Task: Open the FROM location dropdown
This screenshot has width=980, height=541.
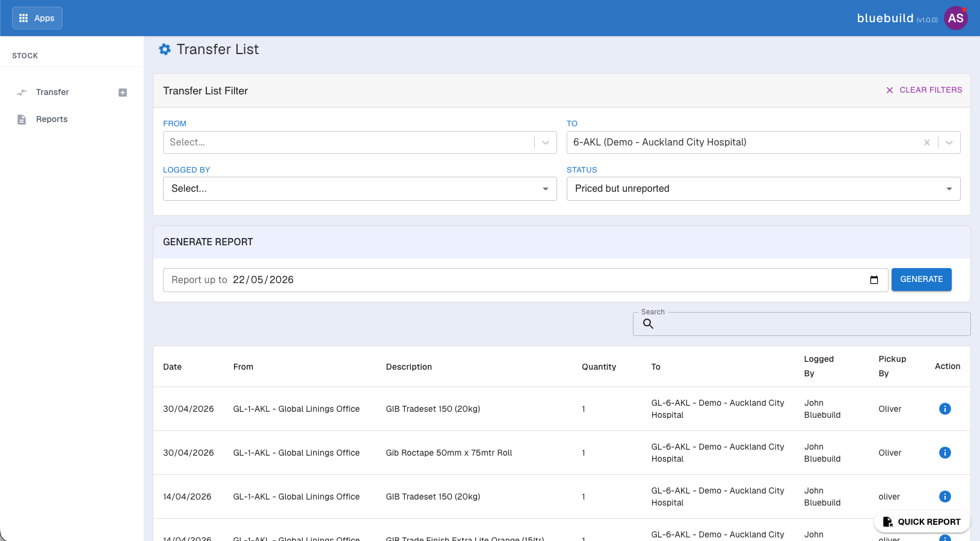Action: (x=360, y=142)
